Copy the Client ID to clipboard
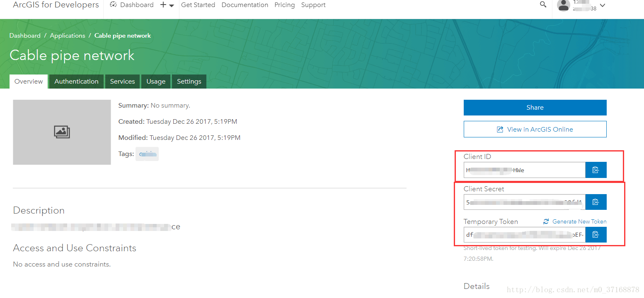The width and height of the screenshot is (644, 298). pos(596,170)
